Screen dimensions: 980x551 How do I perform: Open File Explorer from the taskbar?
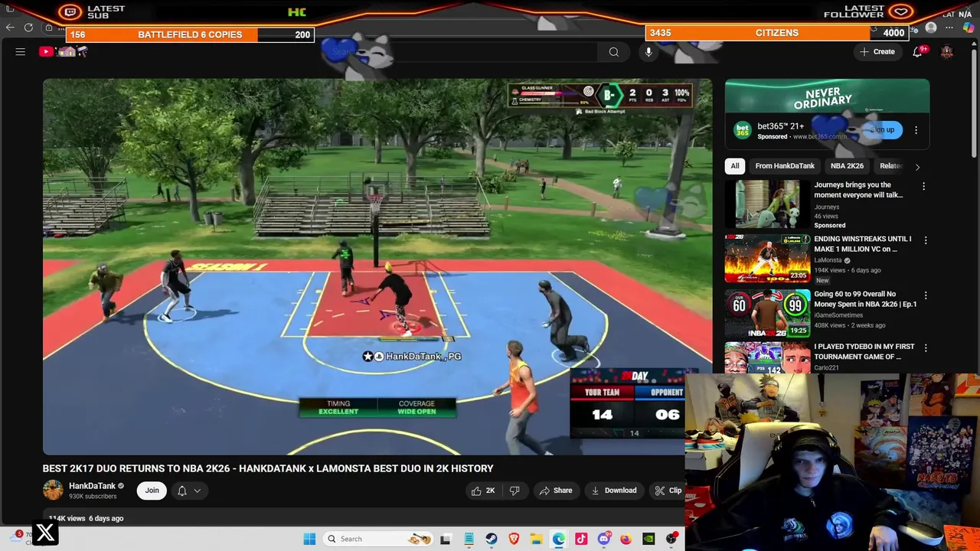click(x=536, y=539)
